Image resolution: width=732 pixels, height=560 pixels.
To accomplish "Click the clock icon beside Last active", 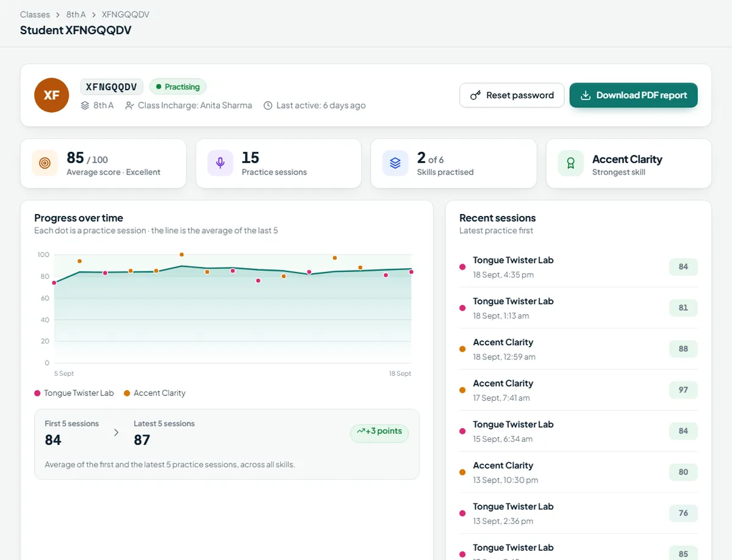I will point(268,106).
